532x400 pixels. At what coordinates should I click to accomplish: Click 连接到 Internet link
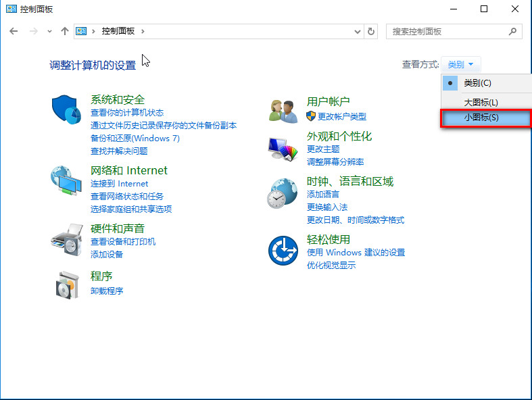(119, 184)
